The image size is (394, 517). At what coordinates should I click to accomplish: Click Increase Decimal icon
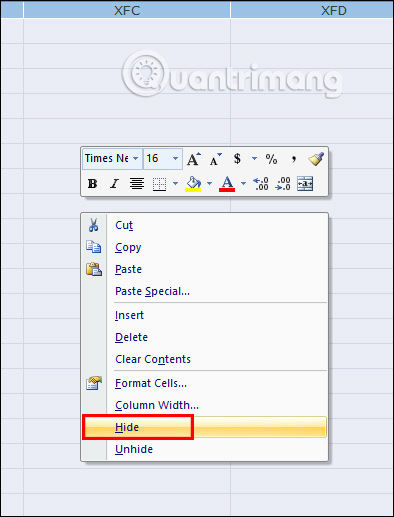[261, 184]
